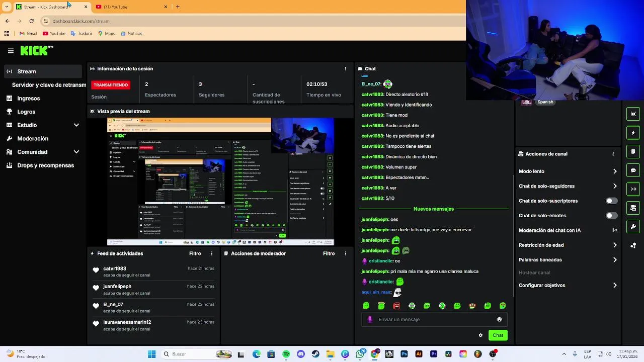The height and width of the screenshot is (362, 644).
Task: Click username juanfelipeph in activity feed
Action: [x=117, y=287]
